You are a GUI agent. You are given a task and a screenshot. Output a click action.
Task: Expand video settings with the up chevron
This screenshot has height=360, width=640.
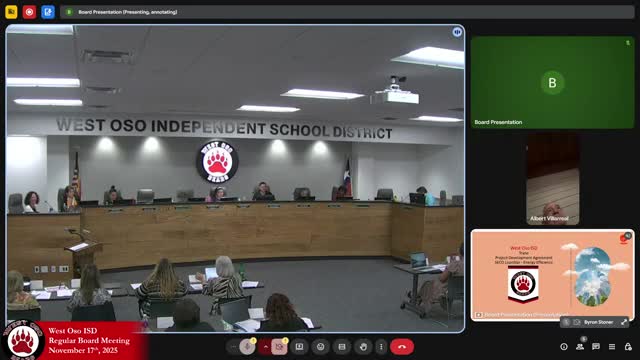[x=265, y=347]
